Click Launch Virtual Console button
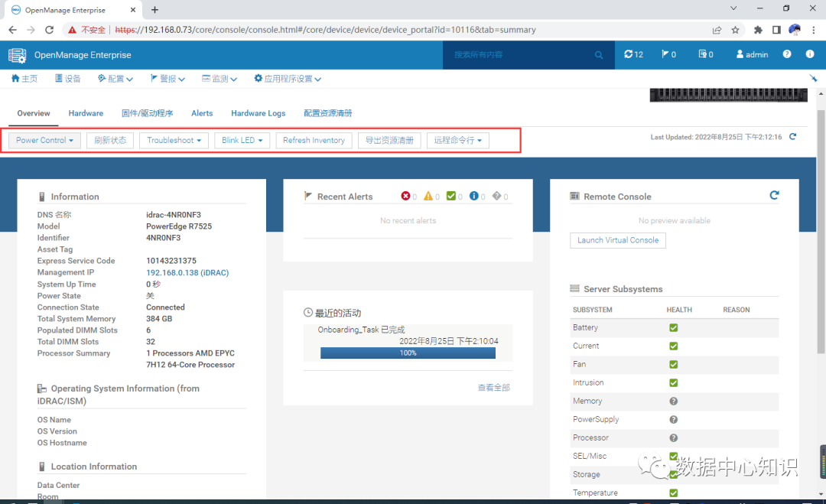 tap(618, 240)
